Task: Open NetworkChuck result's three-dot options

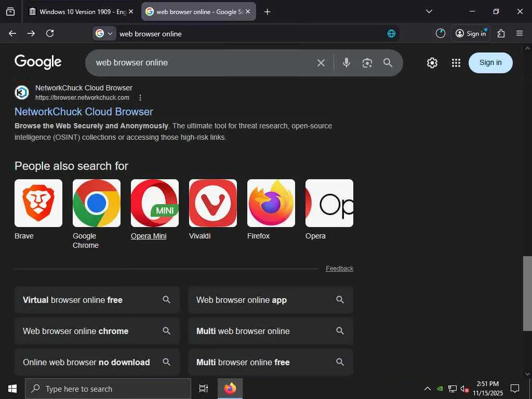Action: point(140,98)
